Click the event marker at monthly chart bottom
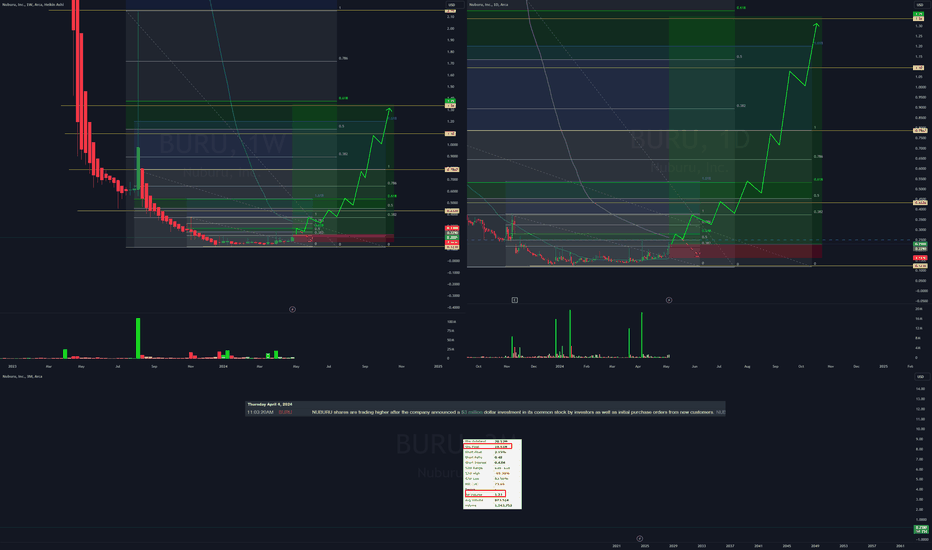Screen dimensions: 932x550 click(640, 539)
